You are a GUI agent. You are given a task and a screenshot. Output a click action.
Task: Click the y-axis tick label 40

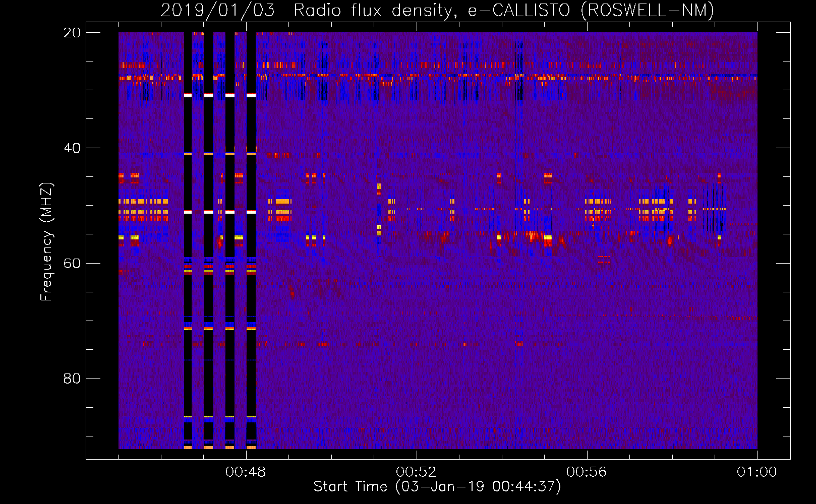point(72,148)
